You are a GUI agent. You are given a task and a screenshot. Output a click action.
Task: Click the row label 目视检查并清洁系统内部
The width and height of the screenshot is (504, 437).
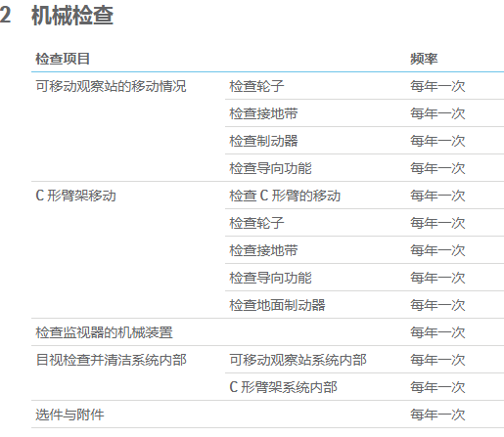(x=111, y=360)
